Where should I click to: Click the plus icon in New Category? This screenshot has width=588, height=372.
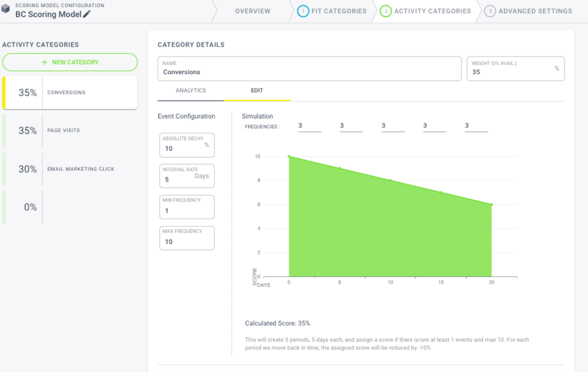coord(44,62)
